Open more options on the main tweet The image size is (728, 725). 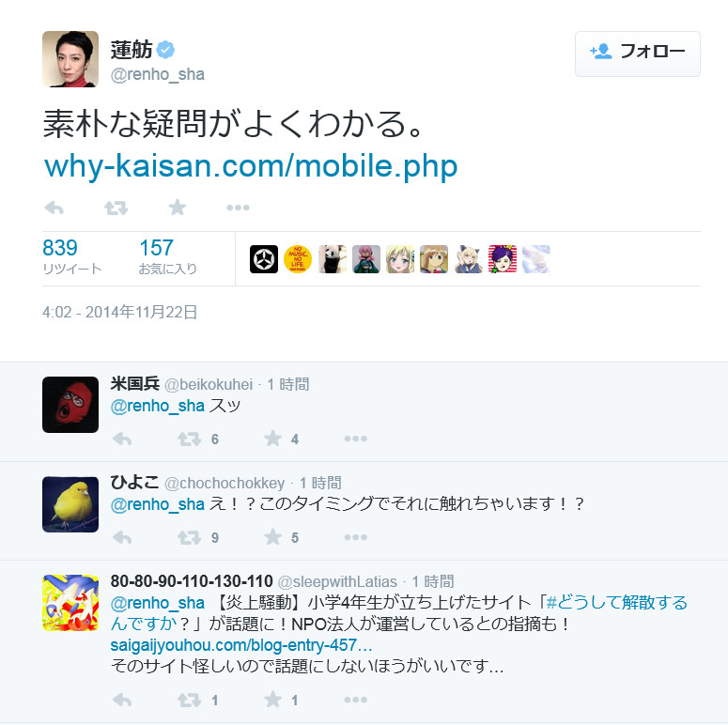point(238,208)
